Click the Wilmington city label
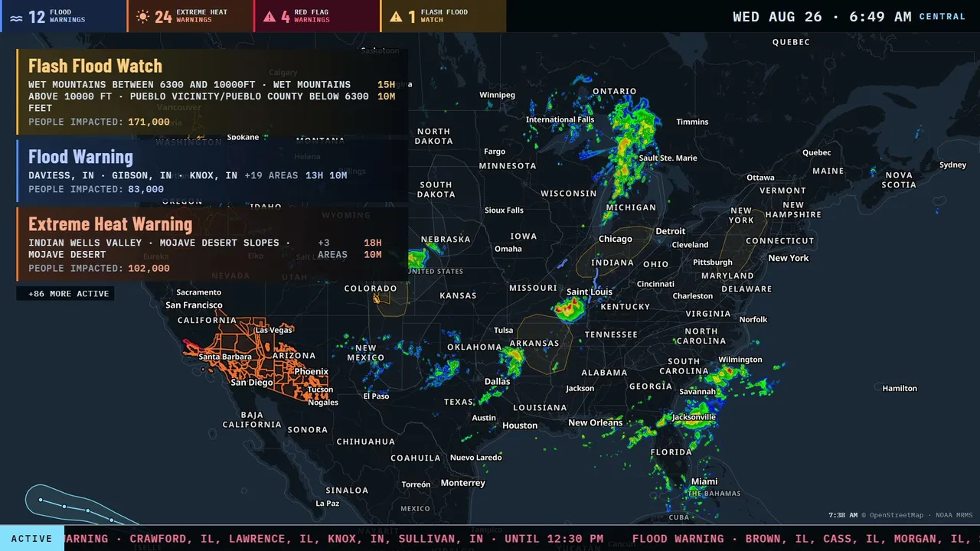The image size is (980, 551). [x=740, y=360]
